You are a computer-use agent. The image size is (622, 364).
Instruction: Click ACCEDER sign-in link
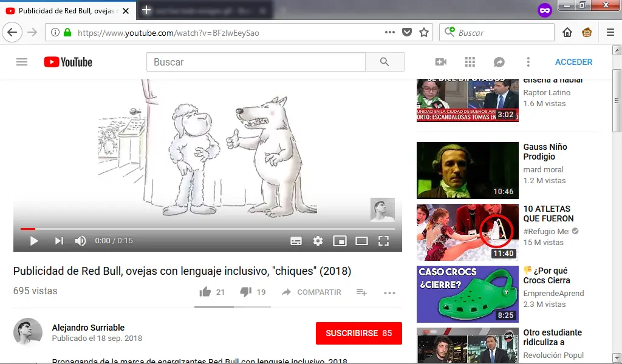[573, 62]
